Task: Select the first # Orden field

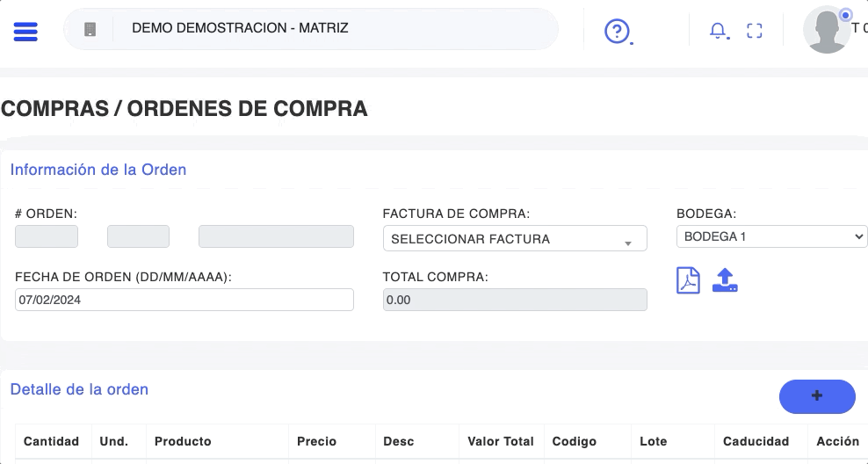Action: pos(47,236)
